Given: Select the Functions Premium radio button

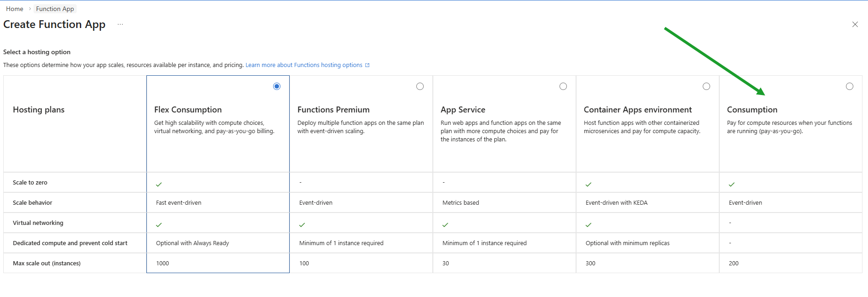Looking at the screenshot, I should 420,86.
